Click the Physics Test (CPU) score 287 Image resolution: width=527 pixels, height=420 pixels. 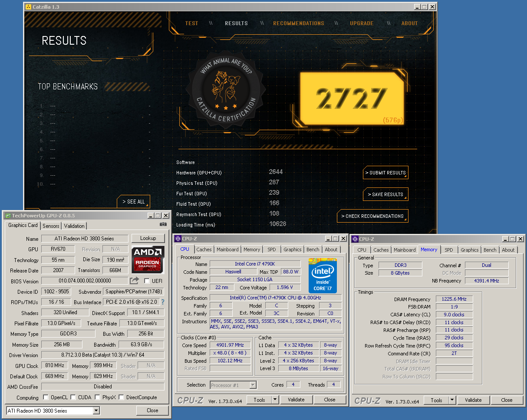[273, 182]
